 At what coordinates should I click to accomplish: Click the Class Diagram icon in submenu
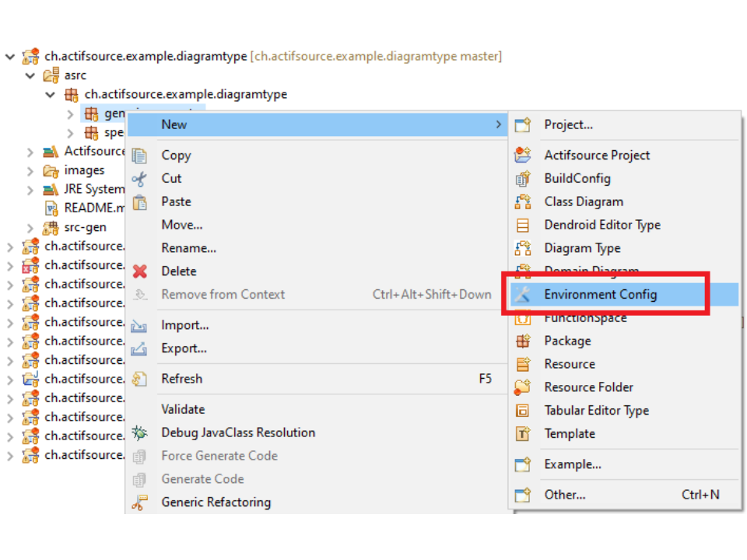click(523, 201)
